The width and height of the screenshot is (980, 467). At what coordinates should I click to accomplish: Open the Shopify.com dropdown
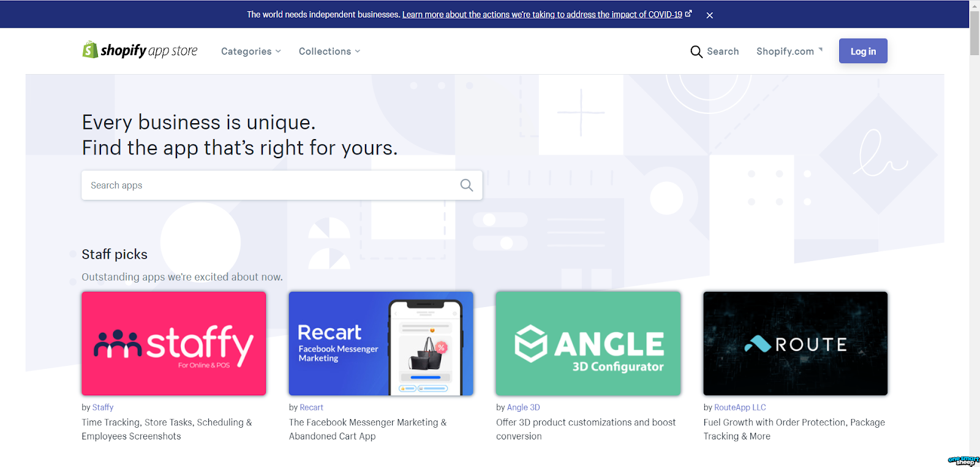(790, 51)
